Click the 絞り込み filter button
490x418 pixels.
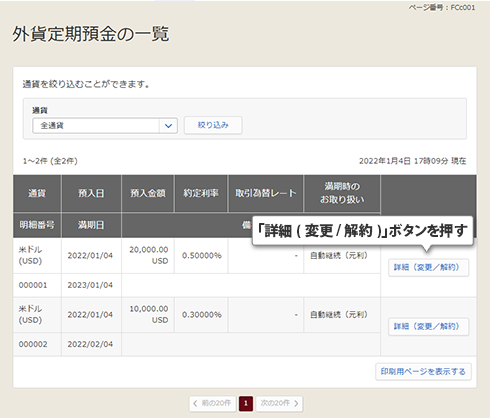click(x=213, y=125)
